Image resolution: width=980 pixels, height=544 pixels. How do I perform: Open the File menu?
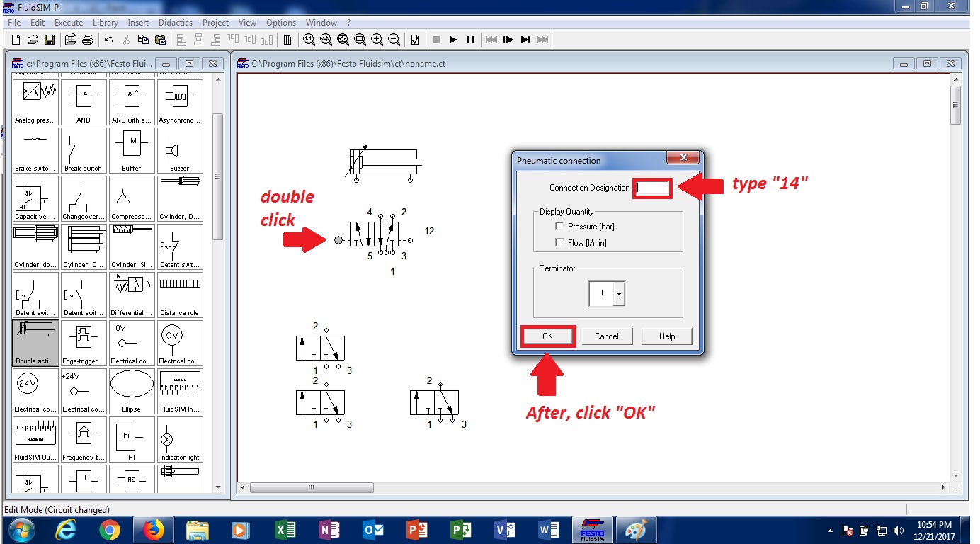(14, 23)
